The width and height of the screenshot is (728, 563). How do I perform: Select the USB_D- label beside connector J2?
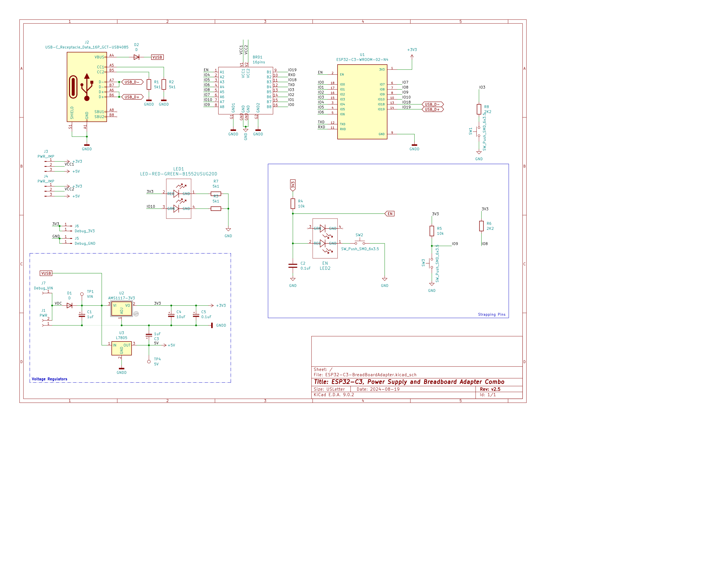(x=132, y=82)
